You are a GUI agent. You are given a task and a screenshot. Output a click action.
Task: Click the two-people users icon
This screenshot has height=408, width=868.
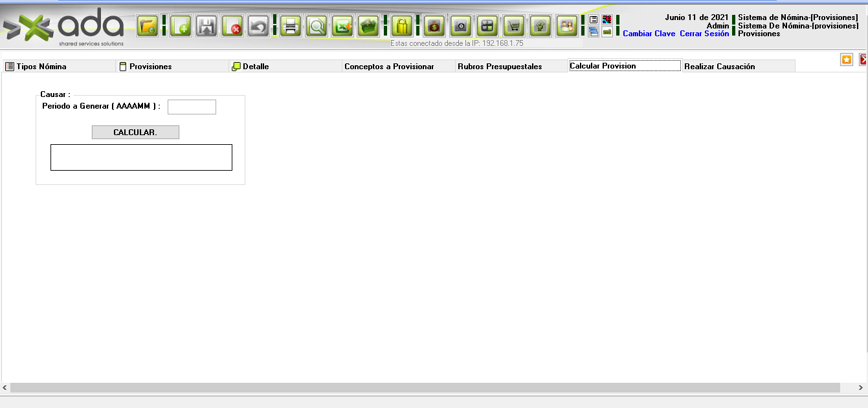pos(567,27)
